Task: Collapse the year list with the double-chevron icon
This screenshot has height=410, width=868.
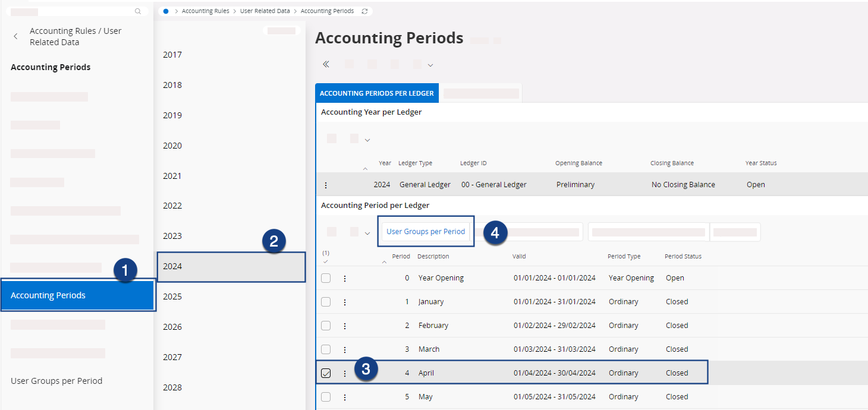Action: coord(326,64)
